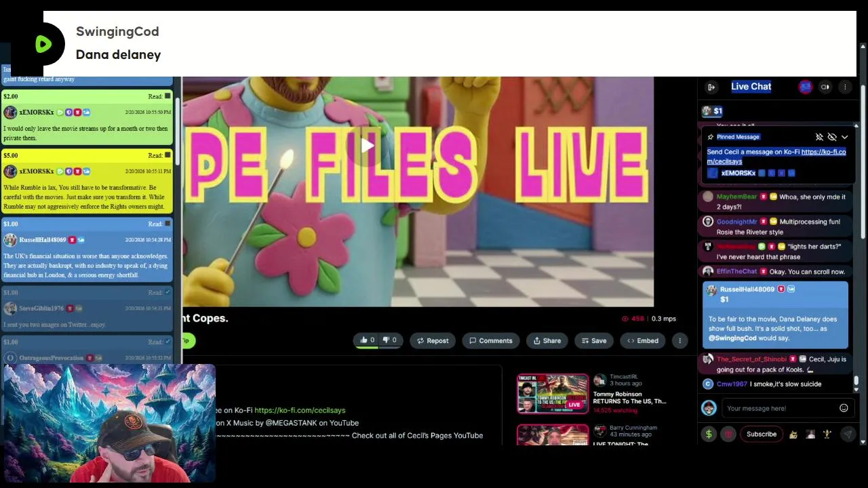Click MayhemBear avatar in chat
Viewport: 868px width, 488px height.
[708, 197]
